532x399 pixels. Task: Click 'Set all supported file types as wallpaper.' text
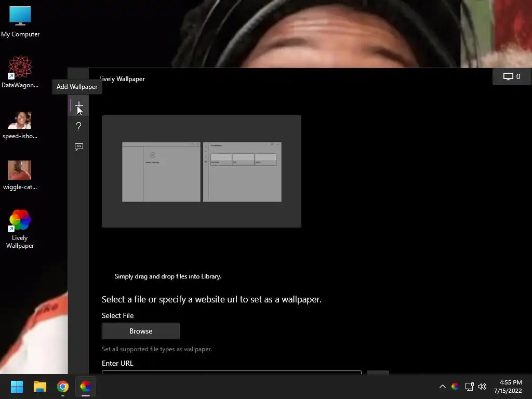157,349
